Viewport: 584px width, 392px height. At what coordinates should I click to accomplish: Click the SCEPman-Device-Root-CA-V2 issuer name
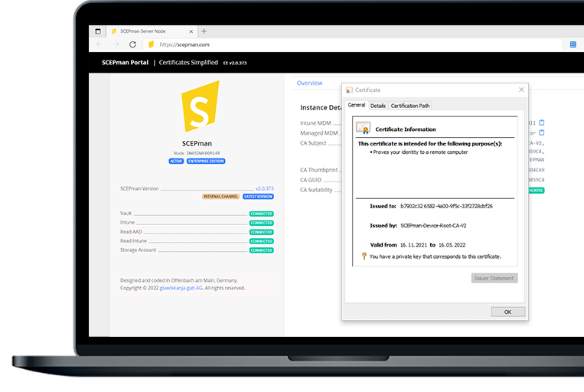click(x=433, y=225)
